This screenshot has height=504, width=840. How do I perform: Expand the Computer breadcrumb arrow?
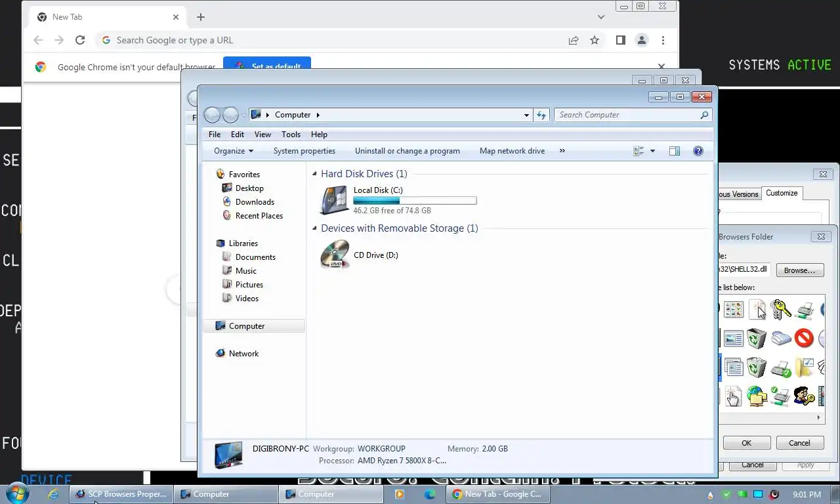(318, 115)
